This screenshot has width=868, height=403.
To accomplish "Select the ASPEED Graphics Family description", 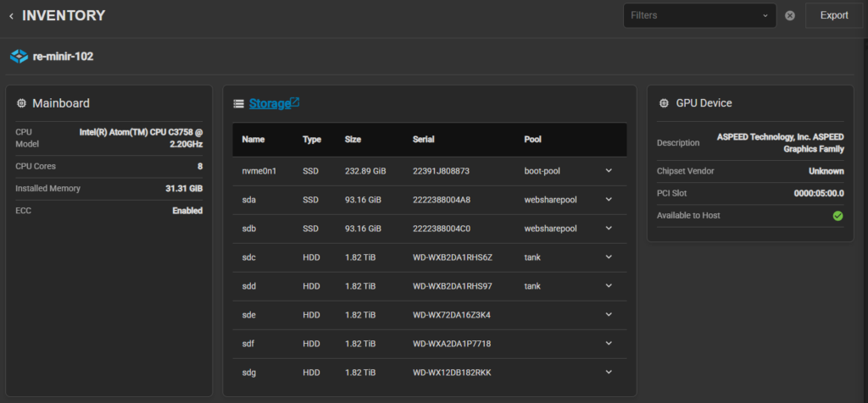I will 781,142.
